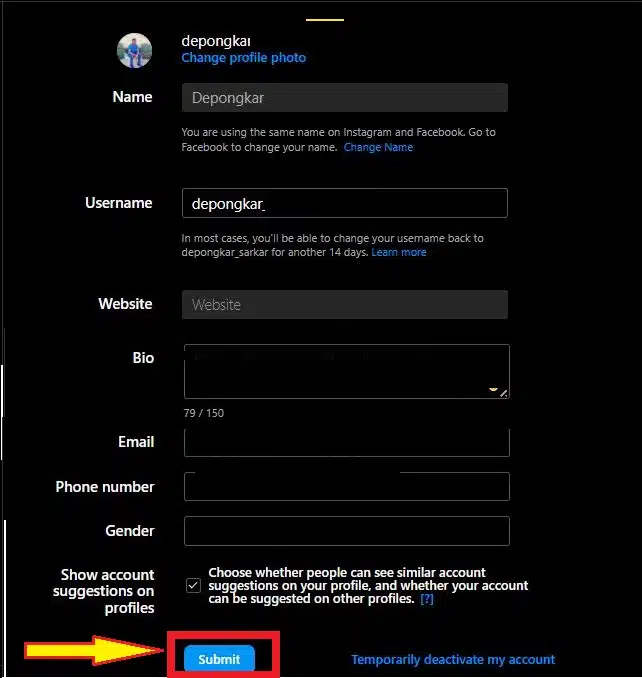Image resolution: width=642 pixels, height=678 pixels.
Task: Click the profile avatar picture
Action: (135, 50)
